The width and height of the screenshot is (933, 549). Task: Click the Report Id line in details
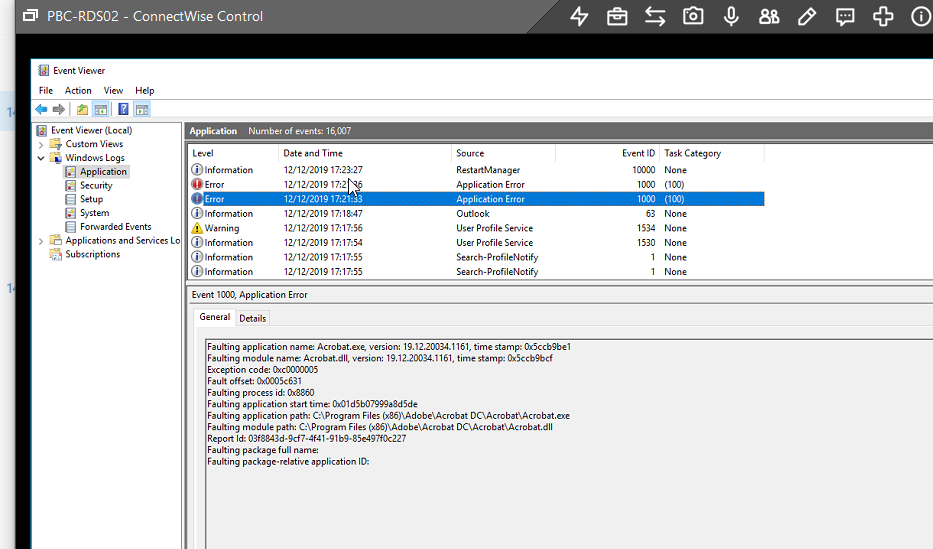306,438
